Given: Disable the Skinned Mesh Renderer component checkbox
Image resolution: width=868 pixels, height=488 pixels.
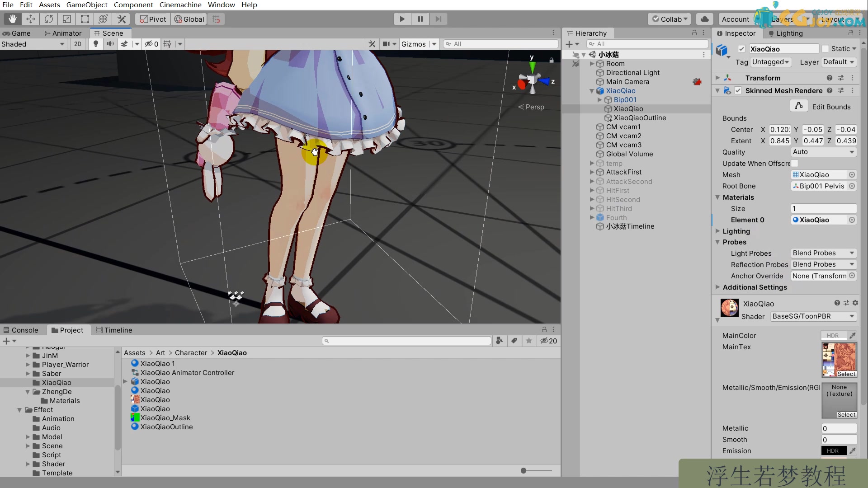Looking at the screenshot, I should click(738, 90).
